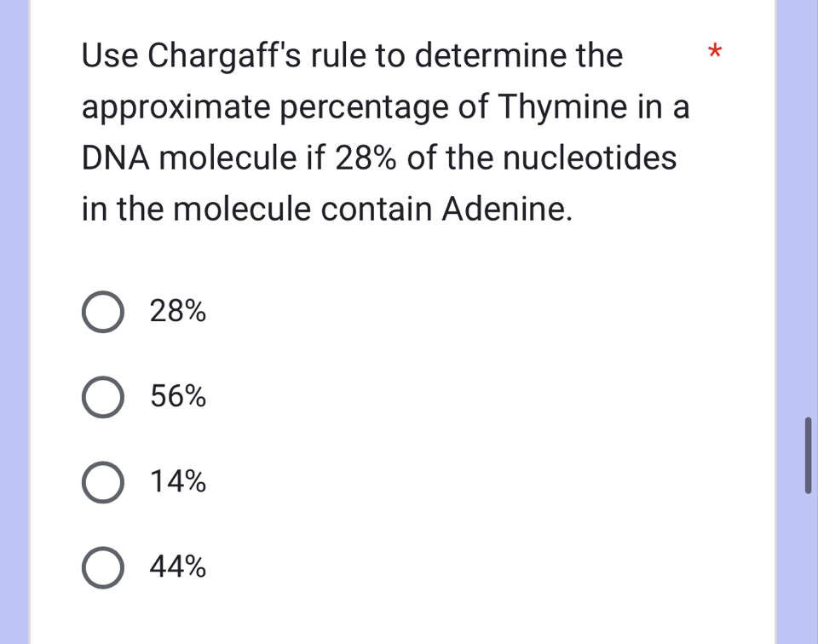Viewport: 818px width, 644px height.
Task: Click the "56%" answer label text
Action: [x=177, y=396]
